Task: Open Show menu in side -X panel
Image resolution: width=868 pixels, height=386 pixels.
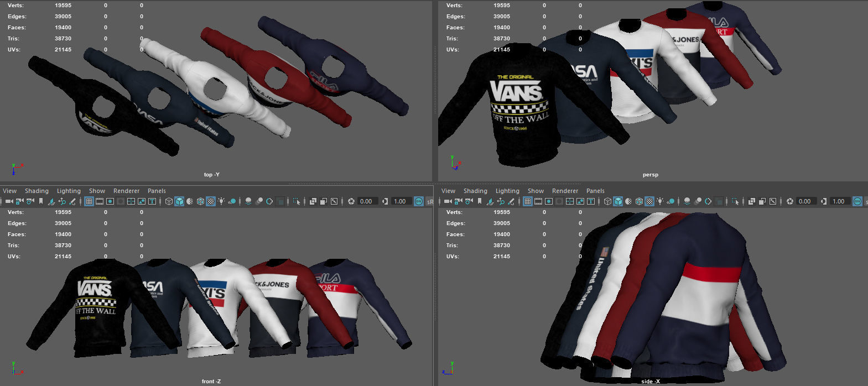Action: point(536,191)
